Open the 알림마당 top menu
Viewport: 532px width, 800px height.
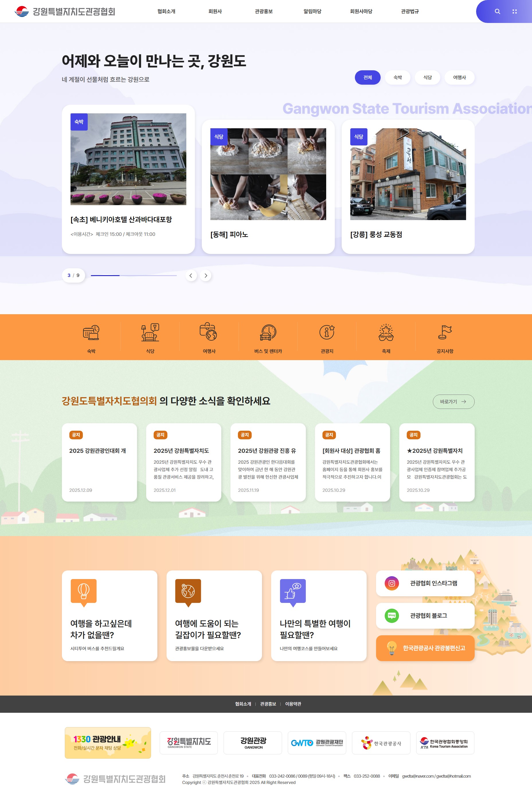[312, 11]
